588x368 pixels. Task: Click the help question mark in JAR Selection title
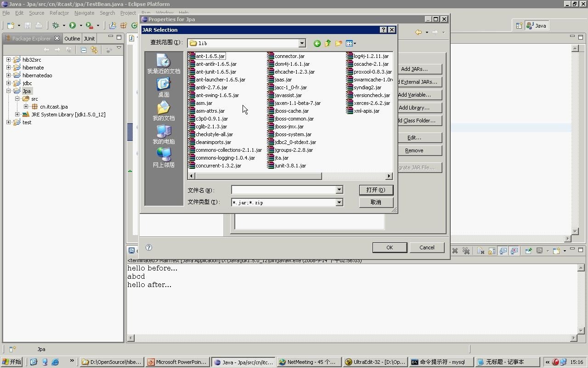click(x=383, y=30)
